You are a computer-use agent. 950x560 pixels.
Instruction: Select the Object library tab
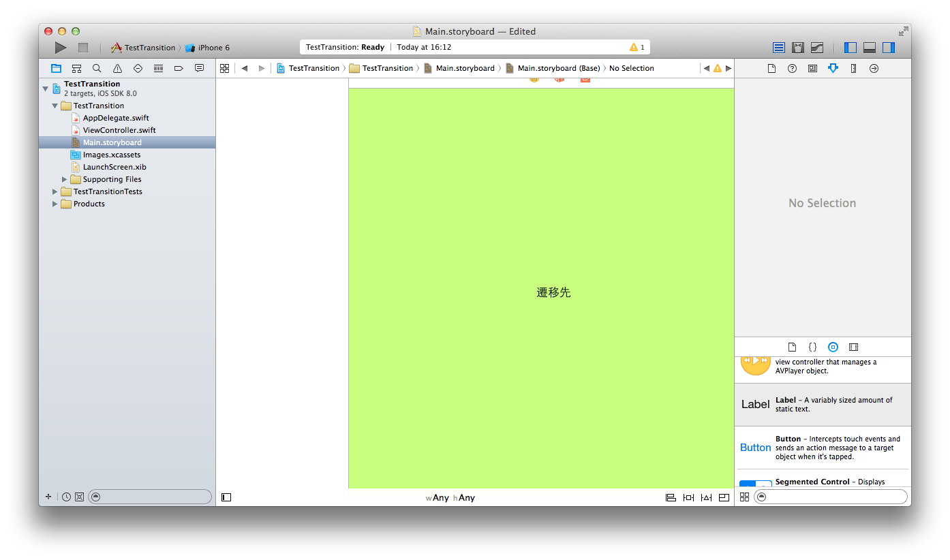coord(833,347)
